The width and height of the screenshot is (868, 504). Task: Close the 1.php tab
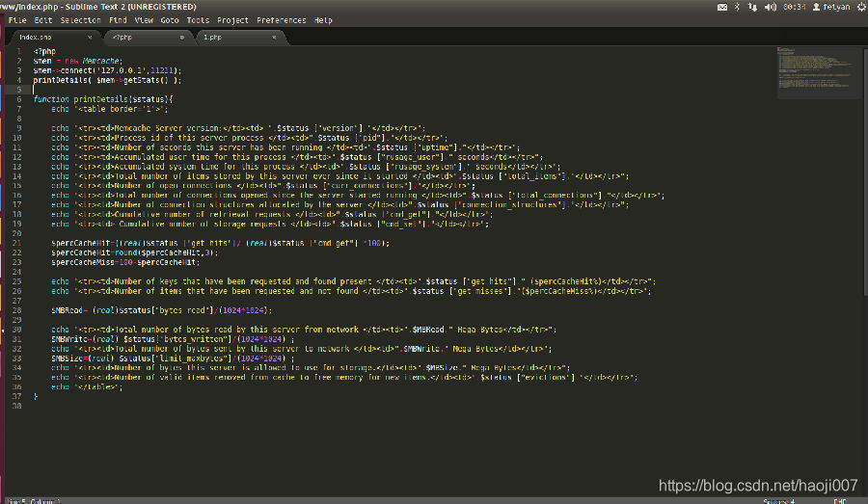[274, 37]
